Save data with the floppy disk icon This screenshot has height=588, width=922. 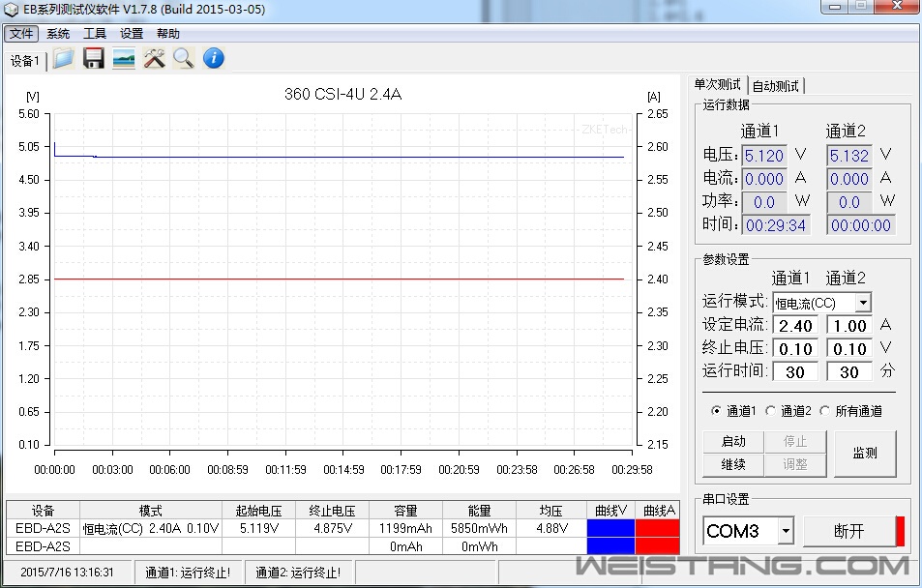coord(94,58)
